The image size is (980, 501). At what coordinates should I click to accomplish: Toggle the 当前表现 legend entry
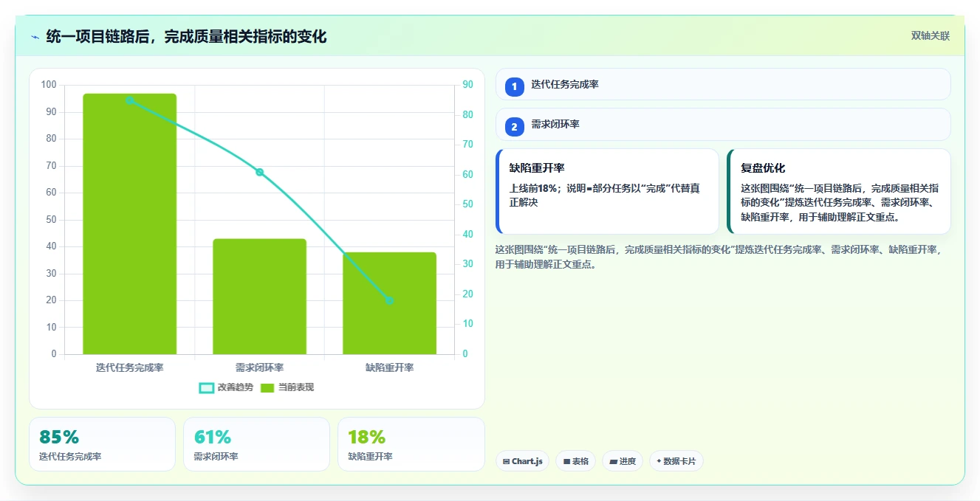coord(287,387)
